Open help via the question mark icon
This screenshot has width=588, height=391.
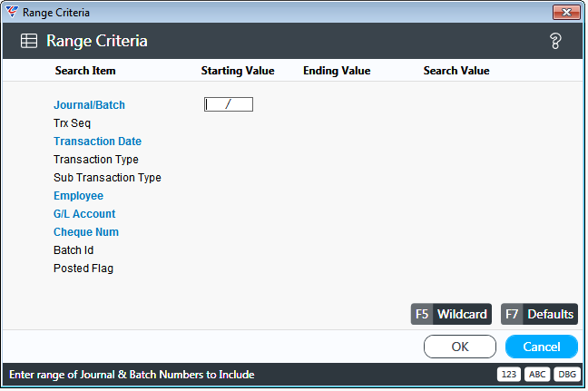pos(555,41)
